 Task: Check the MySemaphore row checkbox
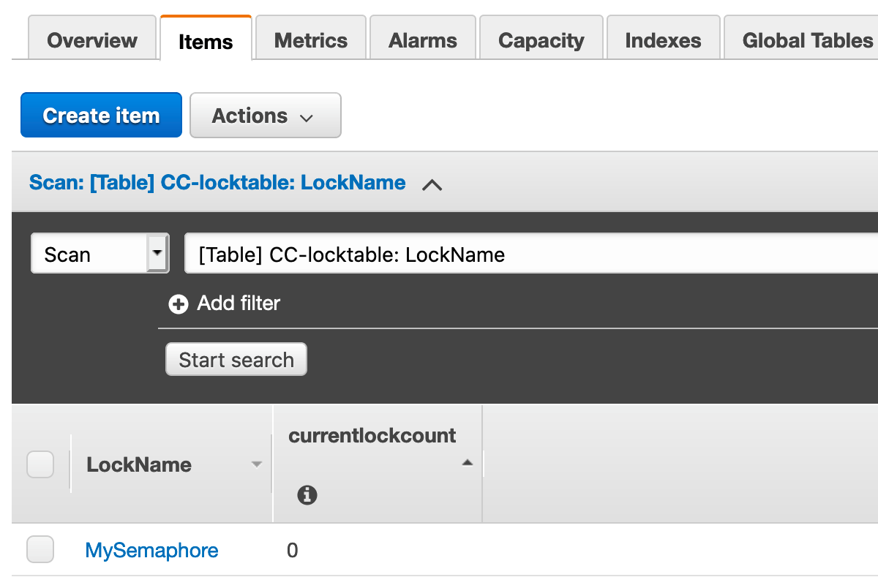(40, 550)
